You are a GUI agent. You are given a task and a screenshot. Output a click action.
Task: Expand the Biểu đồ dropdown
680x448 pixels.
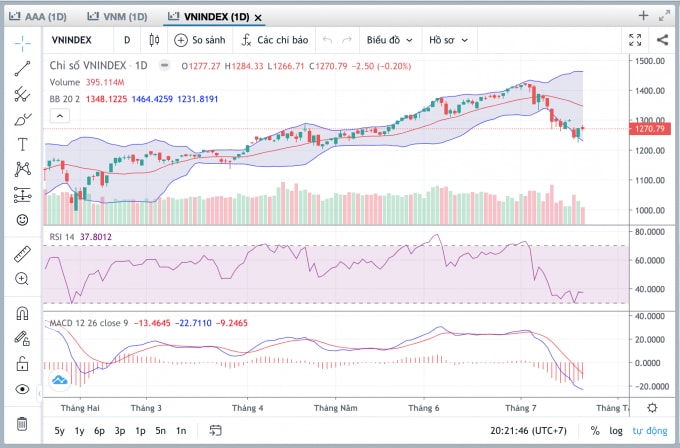(389, 40)
